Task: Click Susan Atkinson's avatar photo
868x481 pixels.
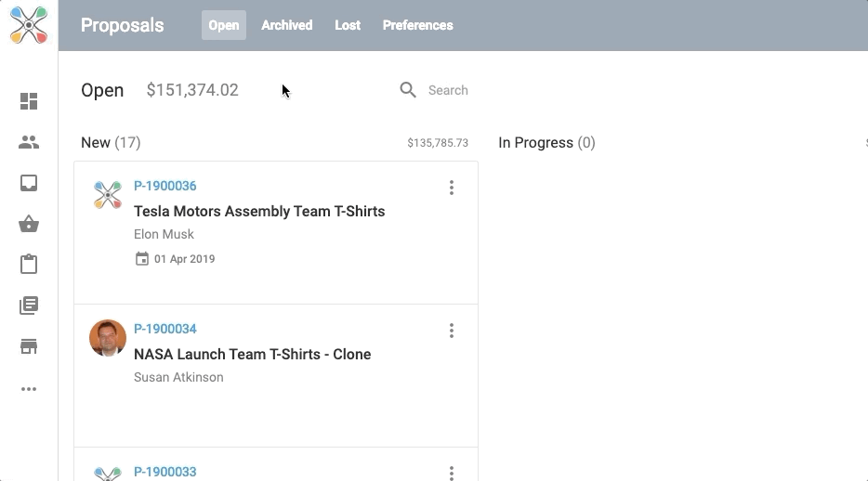Action: coord(108,339)
